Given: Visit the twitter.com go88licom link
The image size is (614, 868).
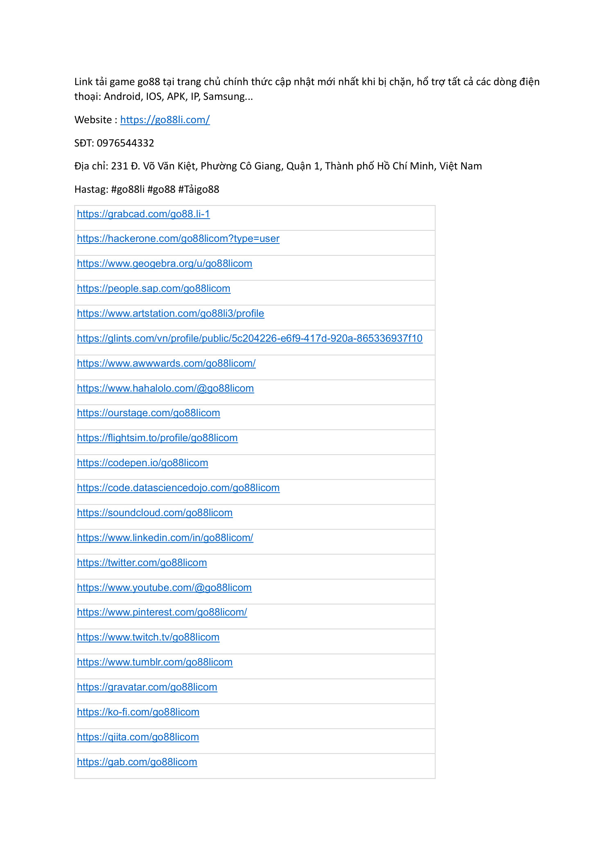Looking at the screenshot, I should (142, 563).
